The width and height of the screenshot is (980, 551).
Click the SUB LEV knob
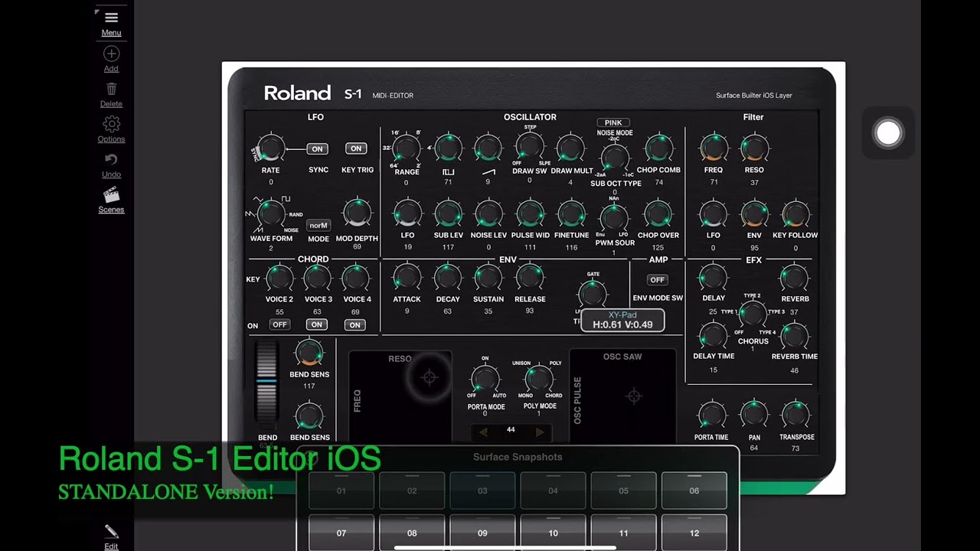(x=448, y=214)
